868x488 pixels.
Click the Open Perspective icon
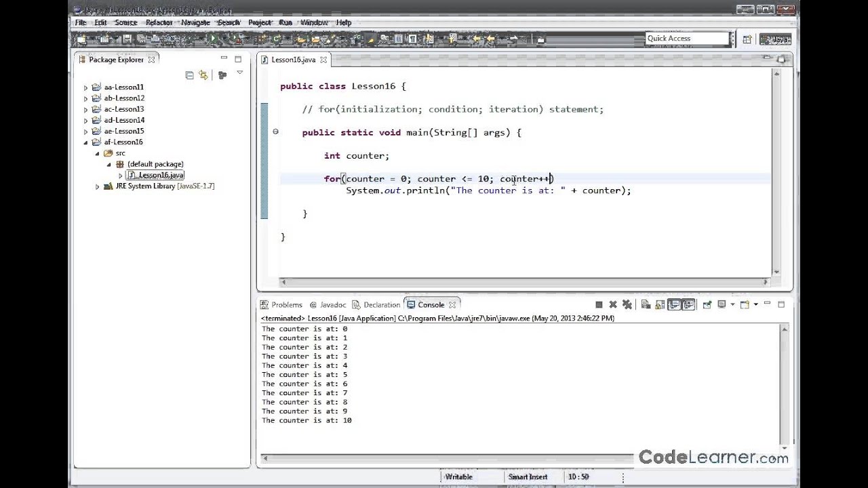[x=747, y=39]
